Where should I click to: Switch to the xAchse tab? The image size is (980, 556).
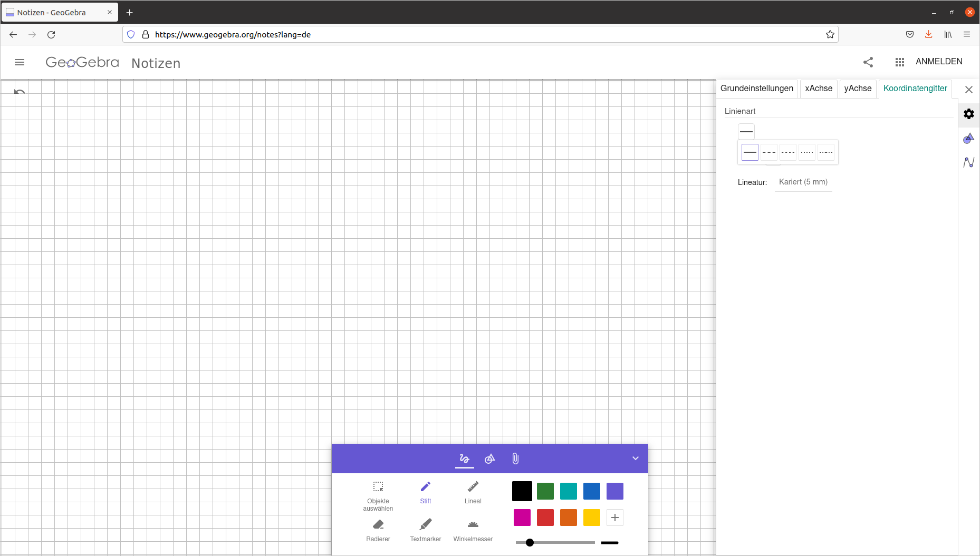[x=819, y=89]
